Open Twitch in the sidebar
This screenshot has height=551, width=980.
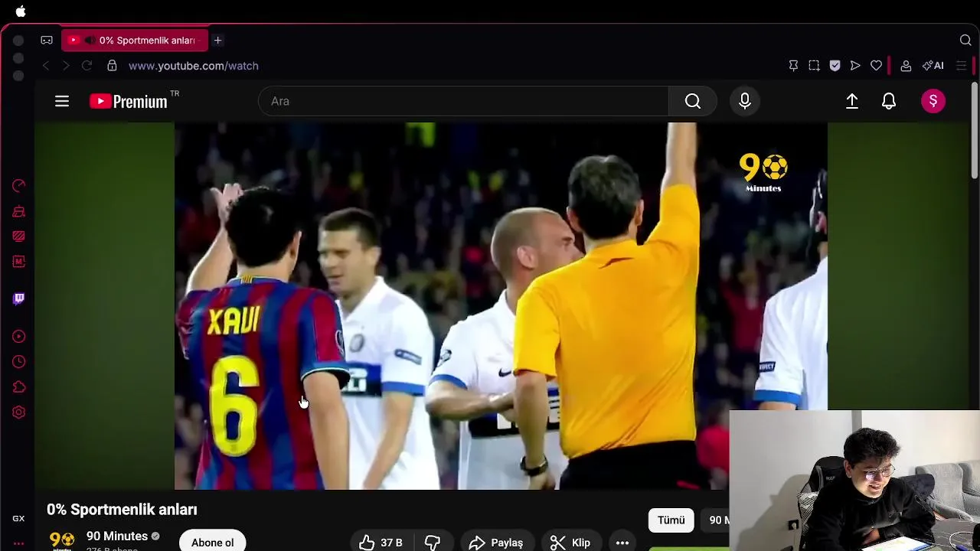tap(19, 298)
